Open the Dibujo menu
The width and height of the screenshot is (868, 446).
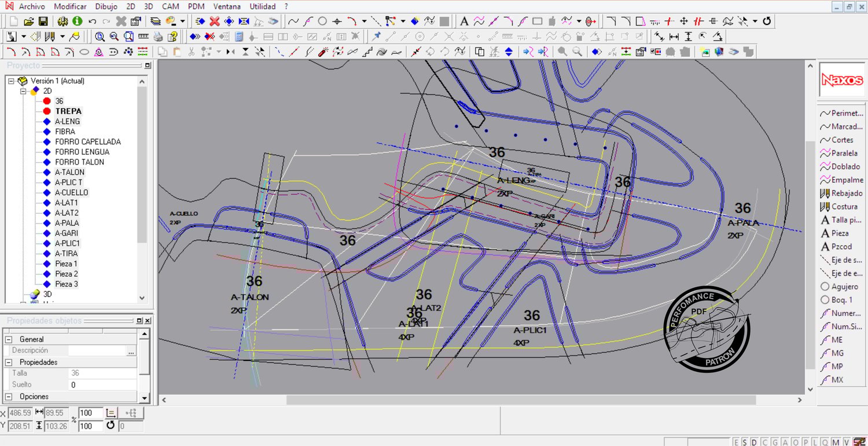pyautogui.click(x=106, y=6)
